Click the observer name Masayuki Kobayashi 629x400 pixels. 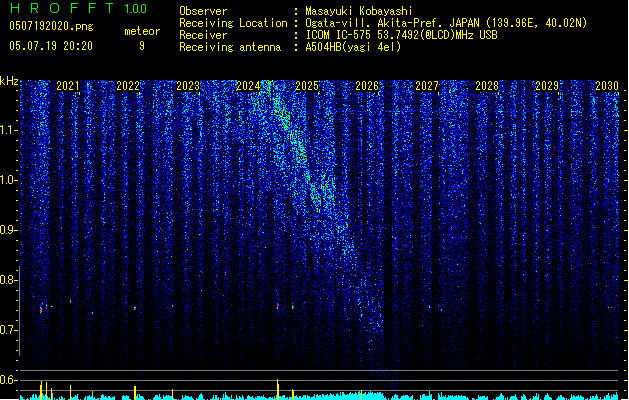click(359, 11)
